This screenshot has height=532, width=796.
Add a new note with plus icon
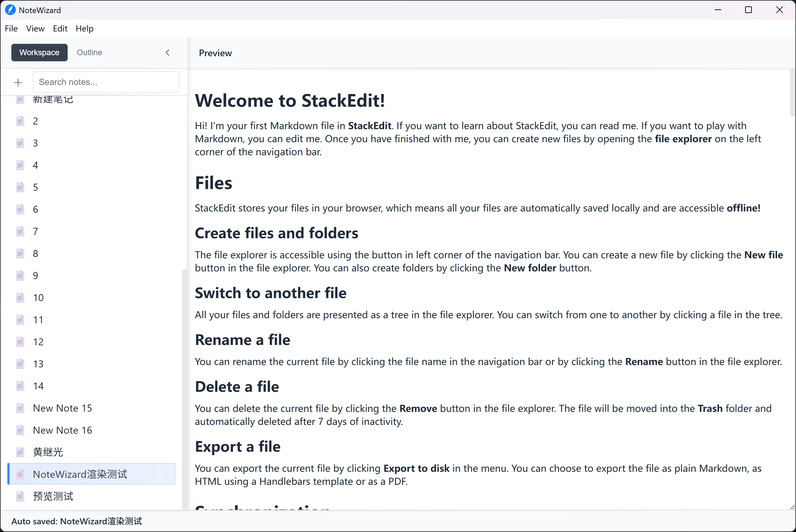click(x=18, y=82)
